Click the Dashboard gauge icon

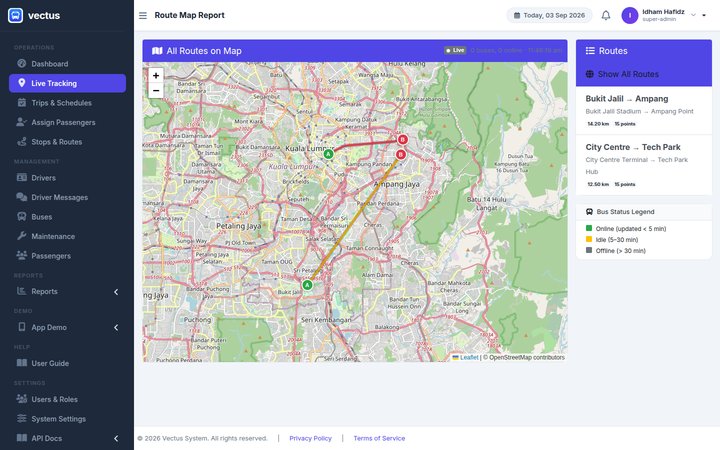[22, 63]
